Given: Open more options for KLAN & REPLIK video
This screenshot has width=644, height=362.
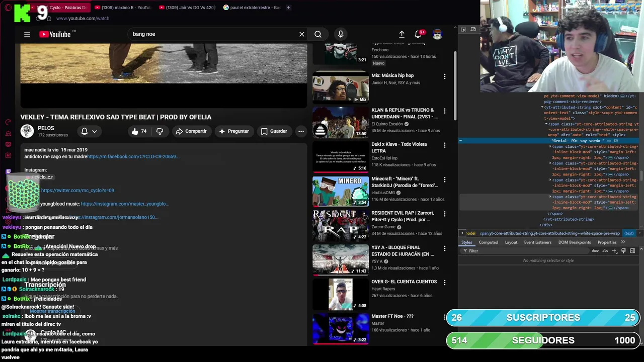Looking at the screenshot, I should point(444,111).
